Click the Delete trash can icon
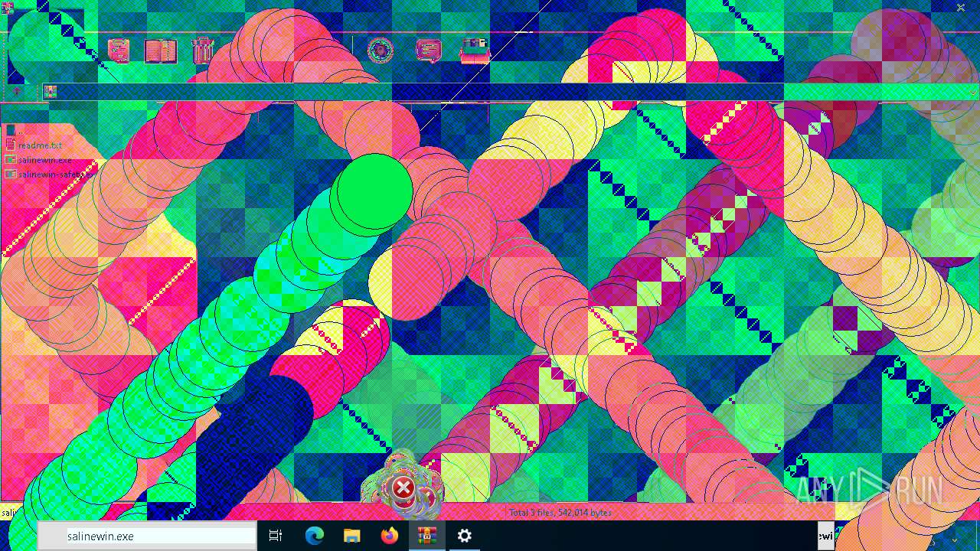 [203, 51]
